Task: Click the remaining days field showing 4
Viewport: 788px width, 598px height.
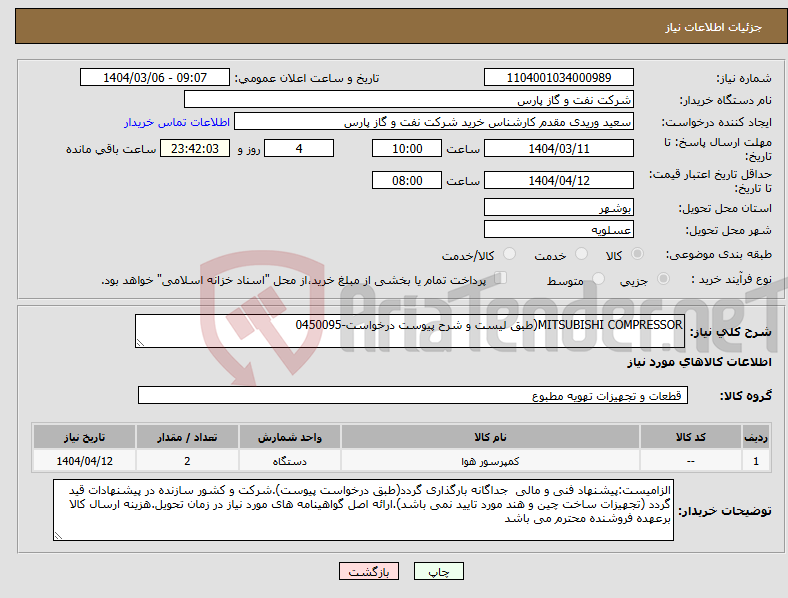Action: pyautogui.click(x=299, y=149)
